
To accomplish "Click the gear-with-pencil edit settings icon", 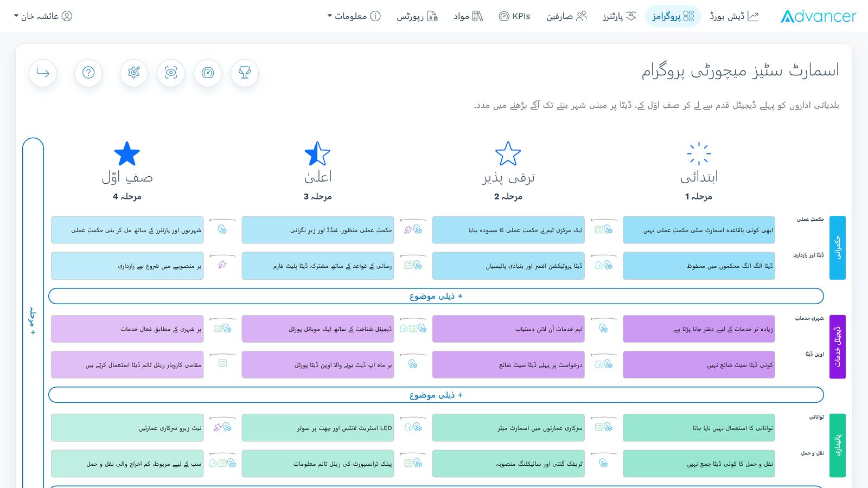I will click(x=134, y=73).
